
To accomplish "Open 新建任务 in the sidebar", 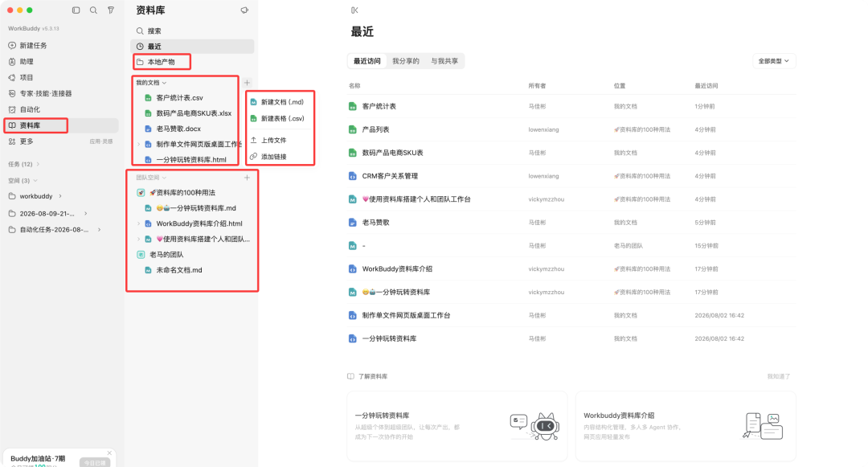I will pos(33,45).
